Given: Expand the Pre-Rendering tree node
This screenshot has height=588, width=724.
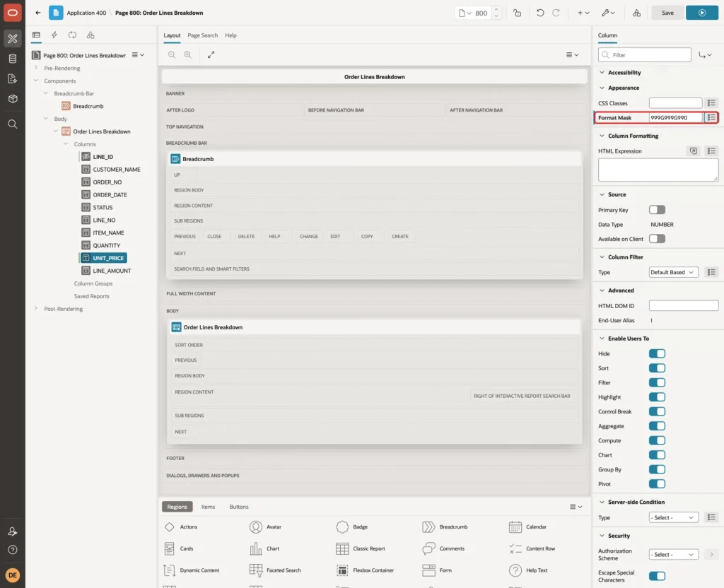Looking at the screenshot, I should [36, 68].
